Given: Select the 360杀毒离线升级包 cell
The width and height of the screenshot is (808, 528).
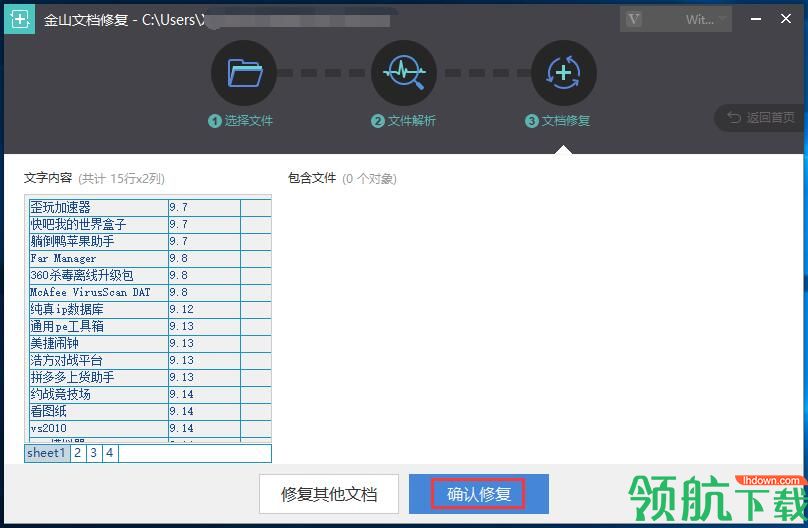Looking at the screenshot, I should pos(98,276).
